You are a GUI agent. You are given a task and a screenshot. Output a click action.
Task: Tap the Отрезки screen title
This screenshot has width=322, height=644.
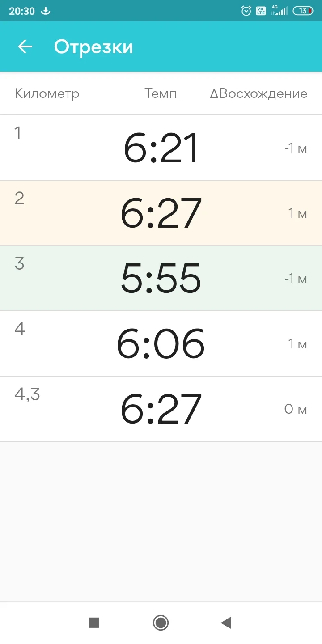(x=93, y=47)
